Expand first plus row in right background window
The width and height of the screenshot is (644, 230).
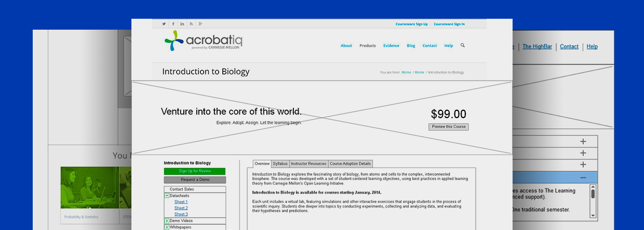click(583, 142)
